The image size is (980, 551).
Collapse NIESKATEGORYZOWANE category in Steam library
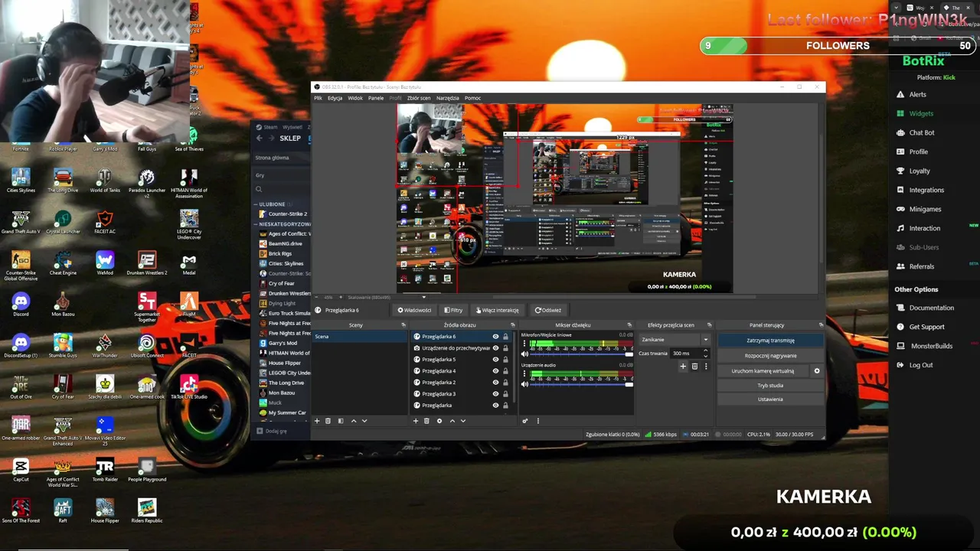256,224
